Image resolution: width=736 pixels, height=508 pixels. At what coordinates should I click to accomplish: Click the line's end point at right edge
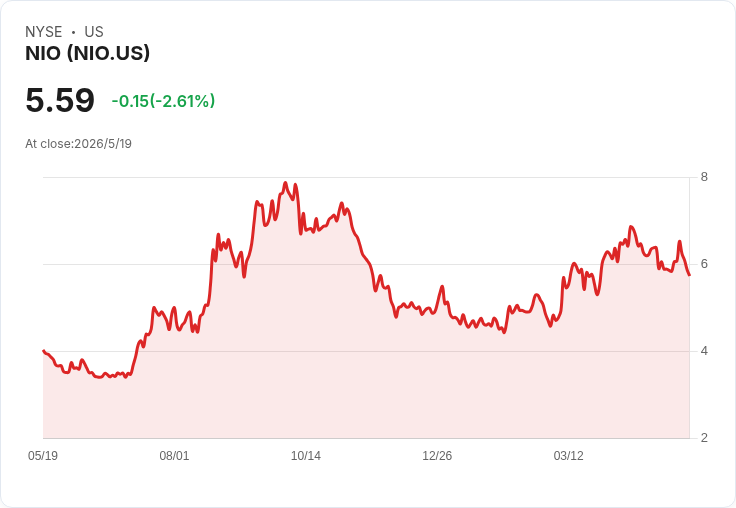pos(689,275)
